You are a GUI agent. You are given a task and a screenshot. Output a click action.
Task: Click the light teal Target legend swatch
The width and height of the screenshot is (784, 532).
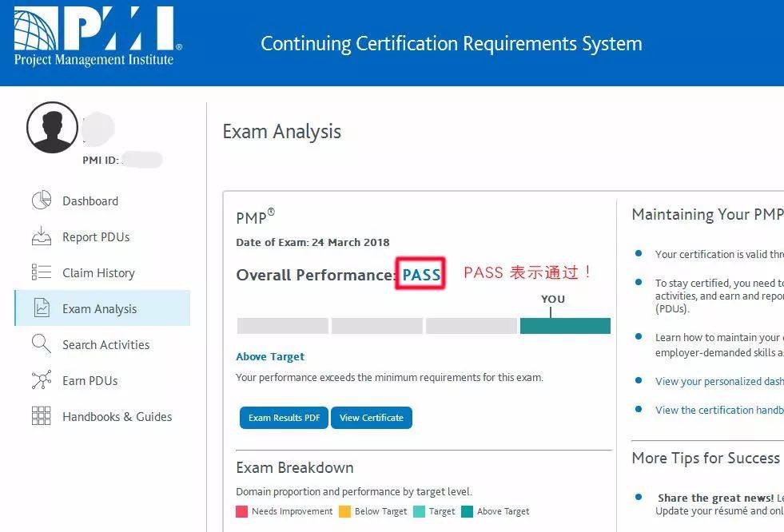[x=419, y=511]
